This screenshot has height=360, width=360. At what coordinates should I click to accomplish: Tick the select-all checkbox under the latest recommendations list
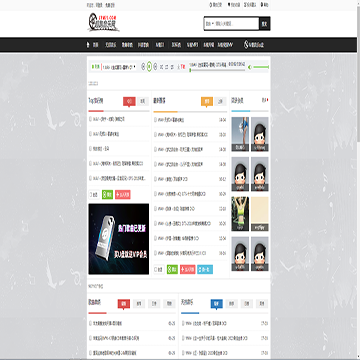tap(156, 269)
